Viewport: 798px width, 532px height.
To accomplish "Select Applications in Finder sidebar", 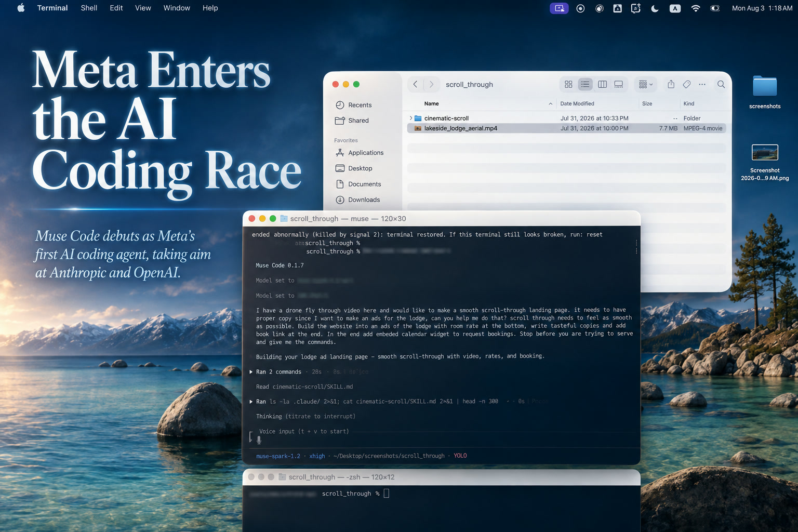I will 365,153.
